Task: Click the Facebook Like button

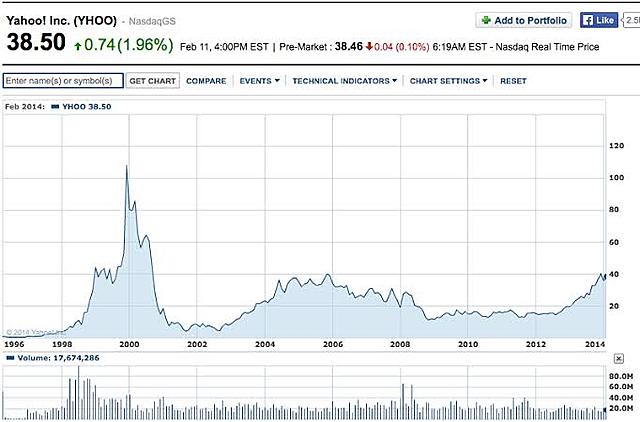Action: (x=599, y=20)
